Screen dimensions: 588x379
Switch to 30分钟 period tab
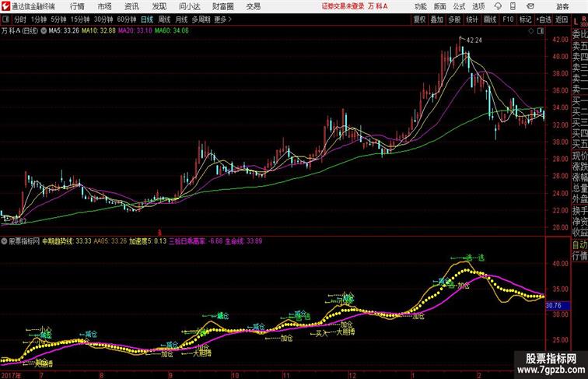tap(103, 19)
